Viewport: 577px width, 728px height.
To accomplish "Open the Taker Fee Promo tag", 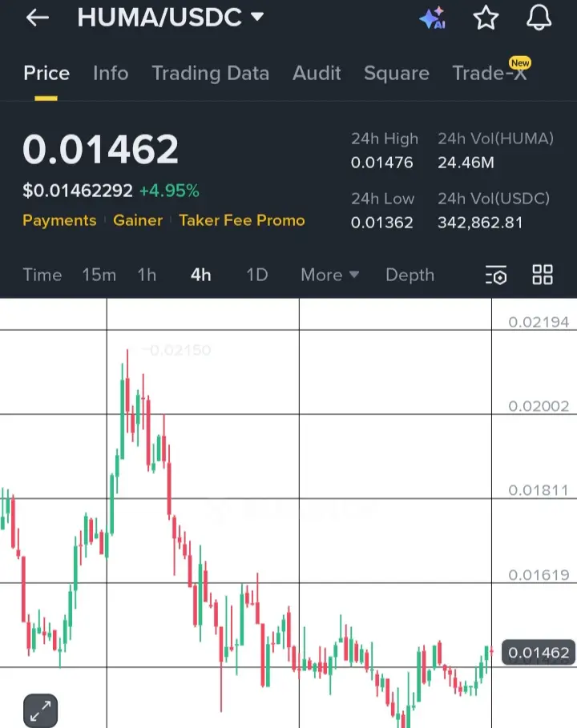I will click(x=242, y=220).
